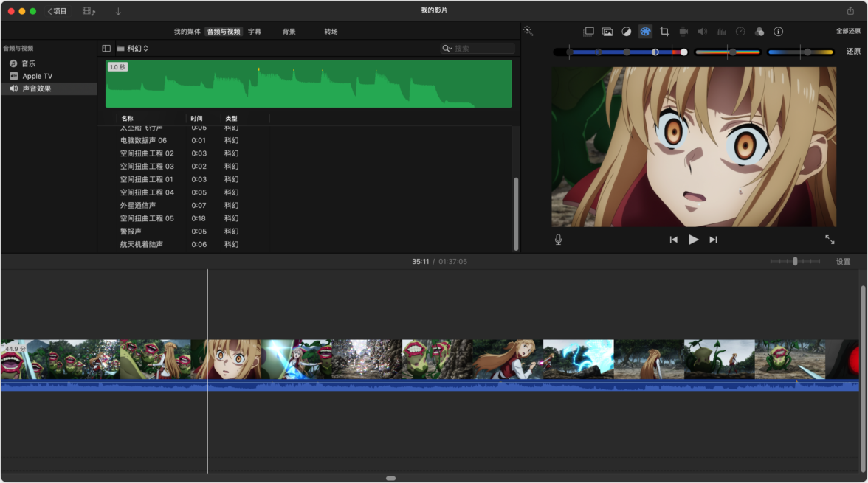Show Clip Information
The image size is (868, 483).
[x=778, y=32]
